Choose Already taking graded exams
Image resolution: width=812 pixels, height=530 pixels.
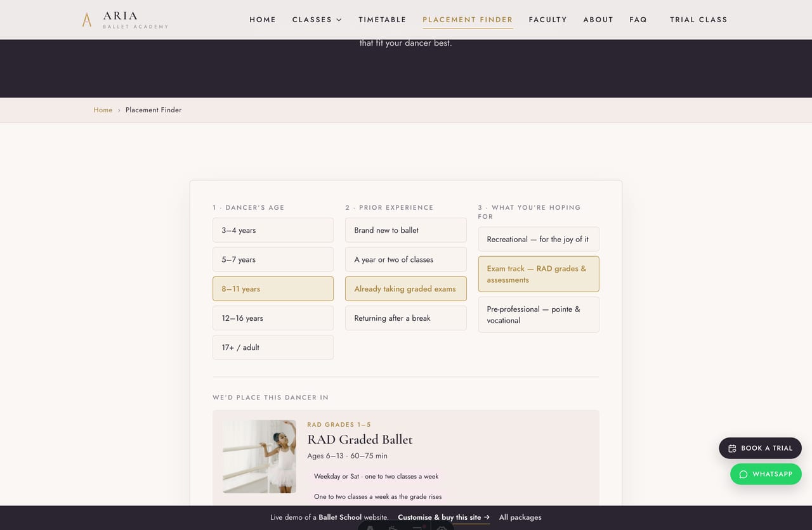click(406, 288)
